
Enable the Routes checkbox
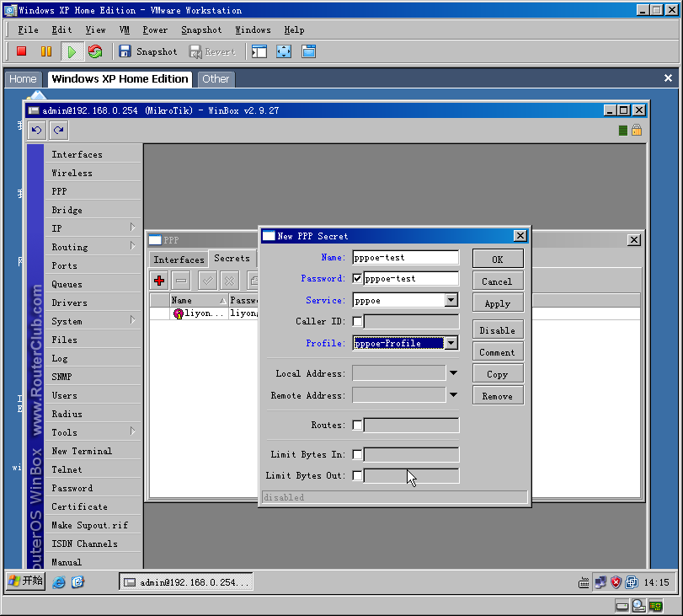tap(357, 425)
